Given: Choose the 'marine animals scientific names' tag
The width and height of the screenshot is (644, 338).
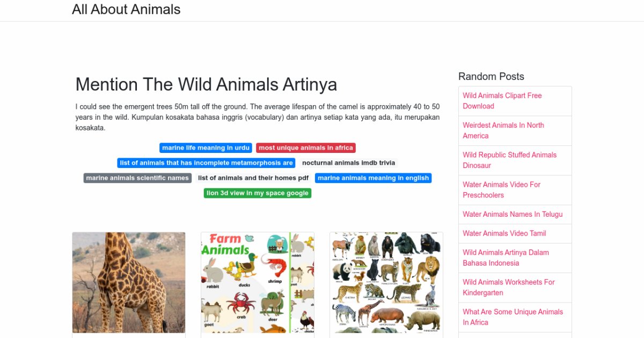Looking at the screenshot, I should 137,178.
